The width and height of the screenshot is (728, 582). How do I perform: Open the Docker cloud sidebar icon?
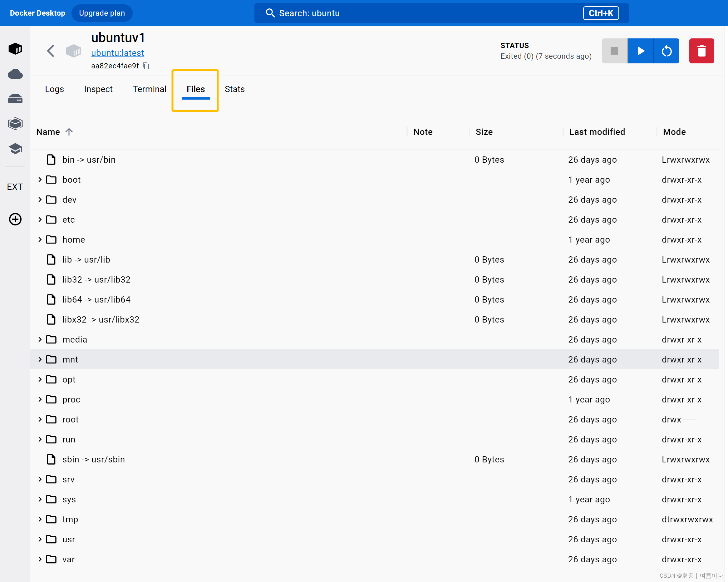click(15, 74)
